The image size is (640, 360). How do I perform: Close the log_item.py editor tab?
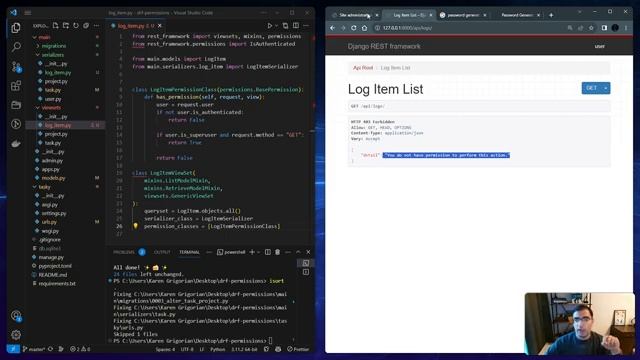click(x=160, y=26)
